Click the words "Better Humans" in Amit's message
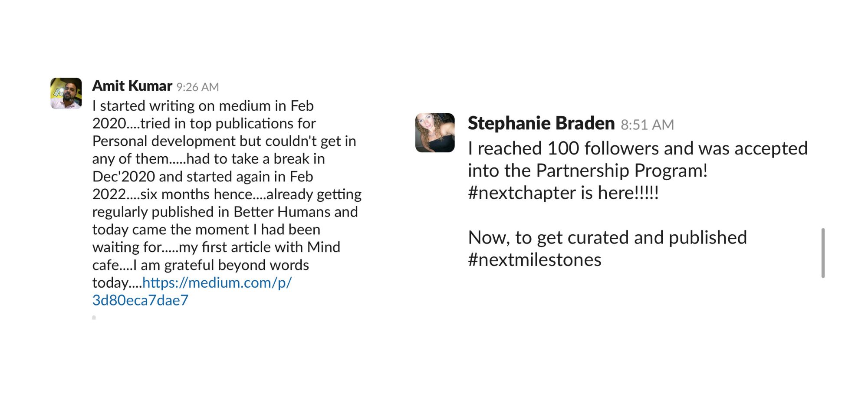Screen dimensions: 868x401 point(282,212)
